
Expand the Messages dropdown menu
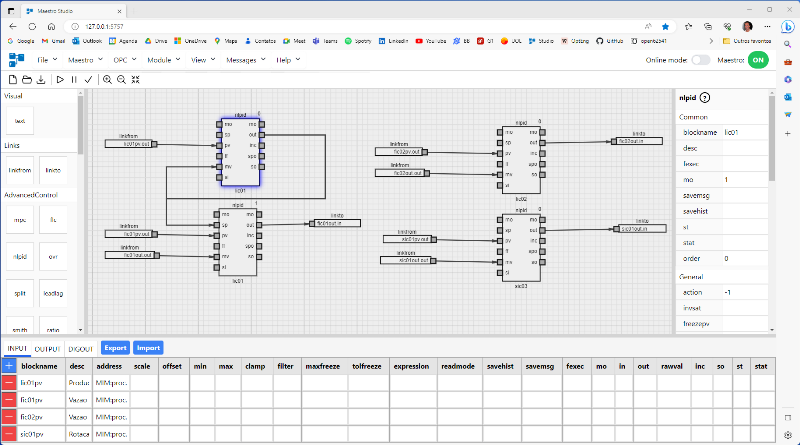(x=245, y=60)
